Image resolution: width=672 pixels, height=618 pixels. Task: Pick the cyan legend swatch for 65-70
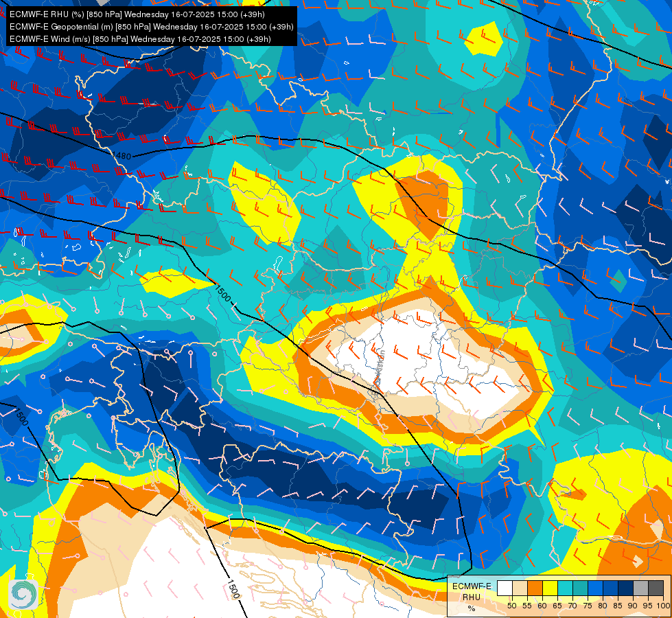tap(565, 588)
